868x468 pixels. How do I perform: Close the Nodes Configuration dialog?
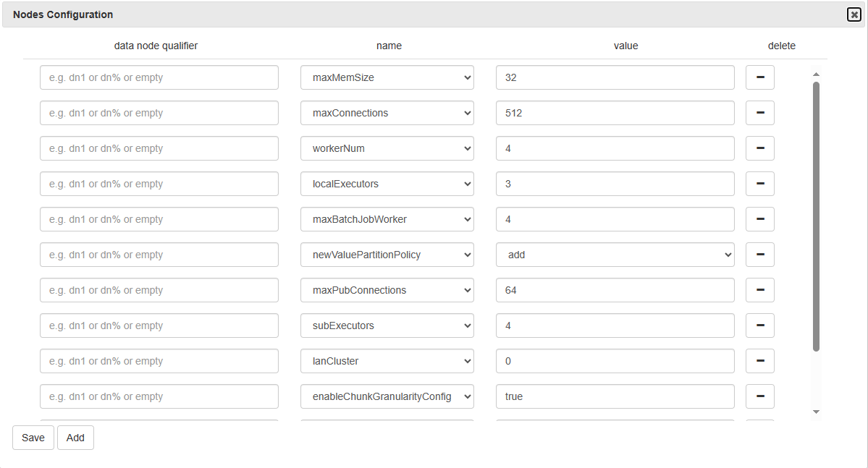854,14
